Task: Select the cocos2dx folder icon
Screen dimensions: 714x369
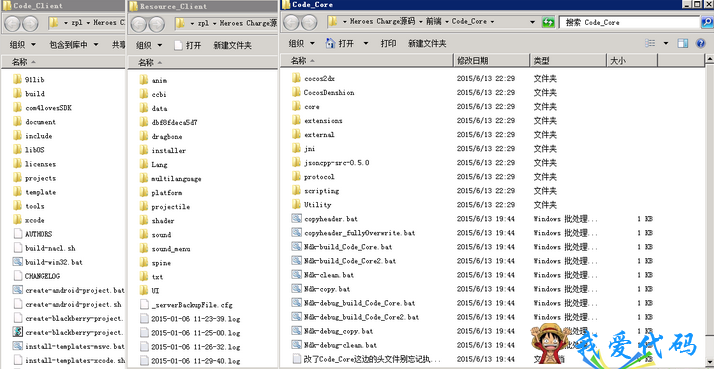Action: click(296, 78)
